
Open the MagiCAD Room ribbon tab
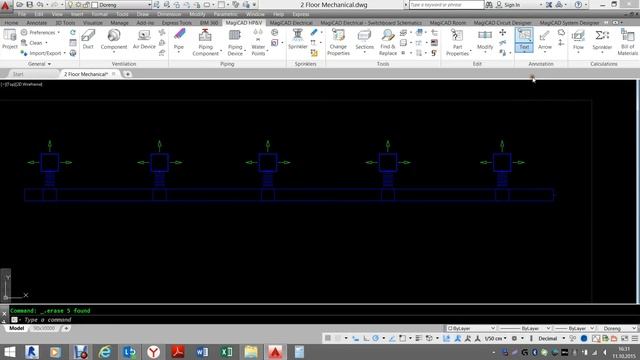[447, 23]
